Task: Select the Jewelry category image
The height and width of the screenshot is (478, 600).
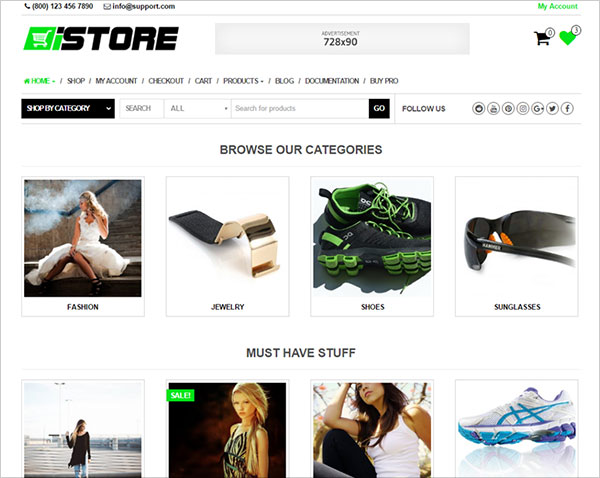Action: pos(227,238)
